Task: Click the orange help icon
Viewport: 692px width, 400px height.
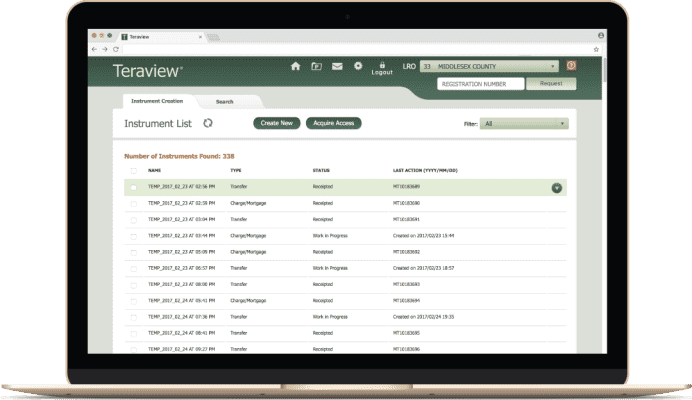Action: [x=572, y=66]
